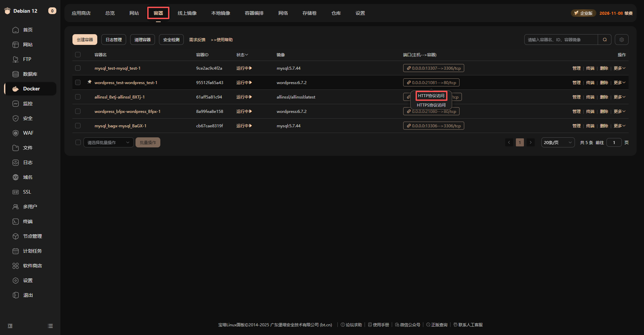This screenshot has height=335, width=644.
Task: Open the 请选择批量操作 dropdown
Action: coord(108,142)
